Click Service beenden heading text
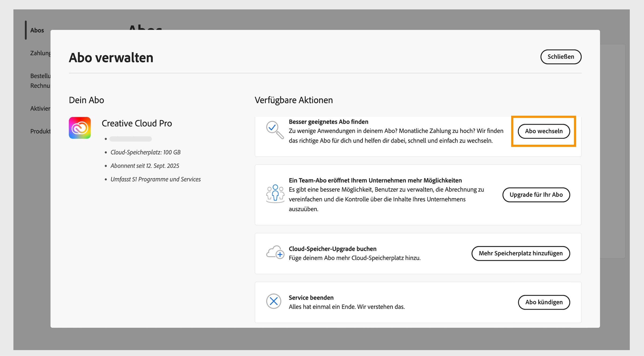644x356 pixels. 311,297
